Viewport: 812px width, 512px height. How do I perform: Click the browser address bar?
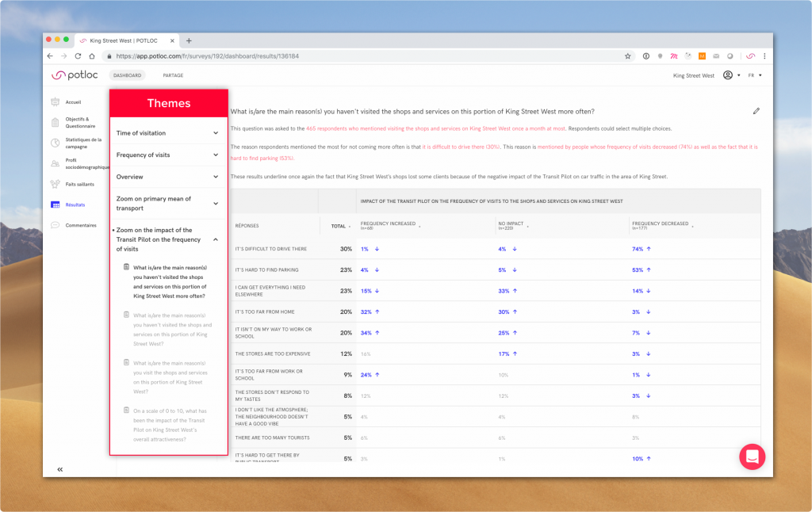coord(362,56)
